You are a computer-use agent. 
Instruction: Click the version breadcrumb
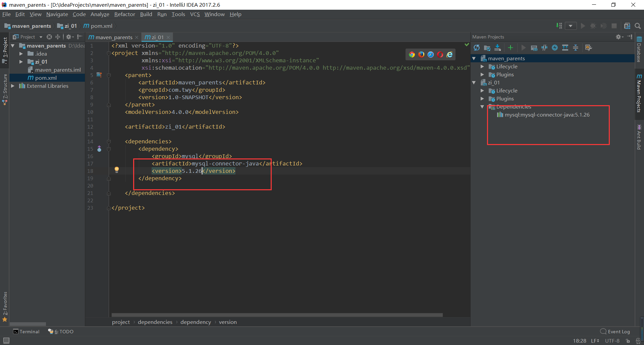[228, 322]
